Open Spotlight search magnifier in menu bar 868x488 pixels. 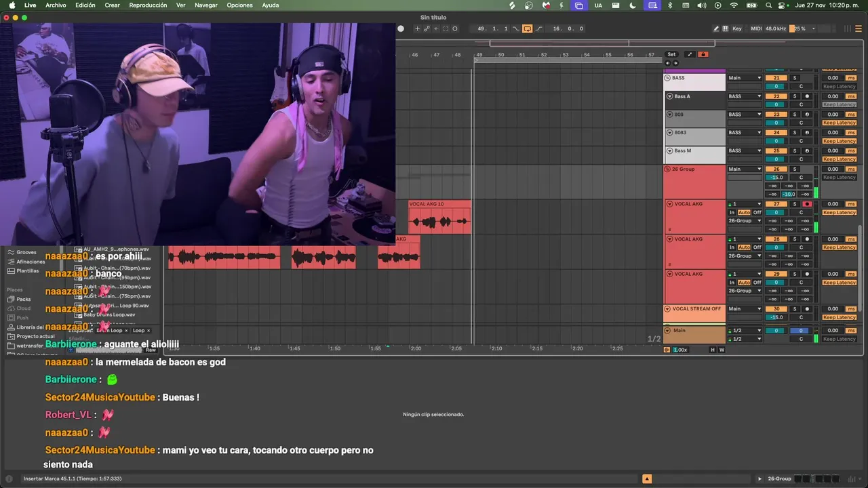pos(768,5)
